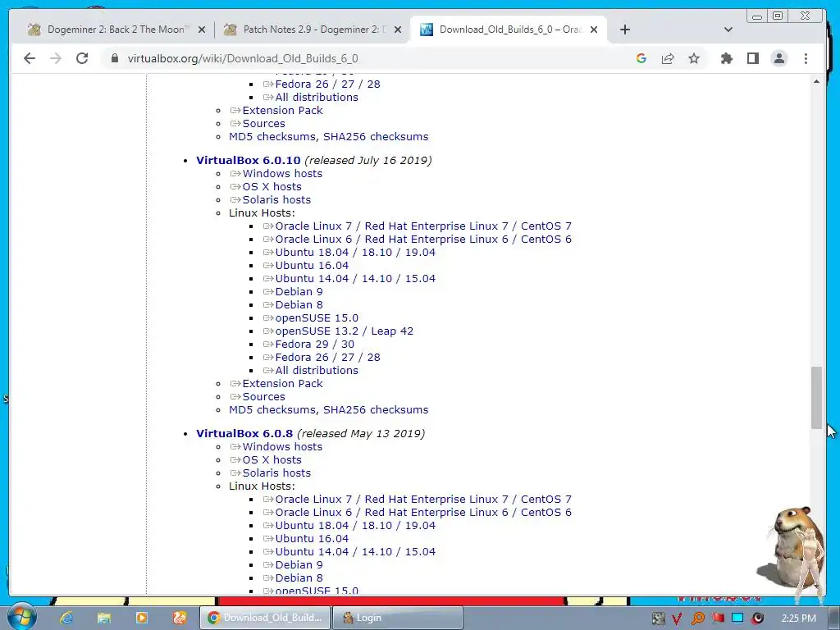The image size is (840, 630).
Task: Click the page vertical scrollbar thumb
Action: [816, 398]
